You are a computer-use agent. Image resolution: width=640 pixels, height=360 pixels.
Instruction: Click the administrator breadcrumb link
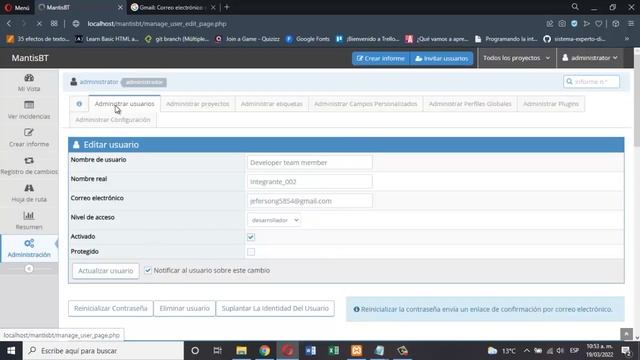click(x=99, y=82)
